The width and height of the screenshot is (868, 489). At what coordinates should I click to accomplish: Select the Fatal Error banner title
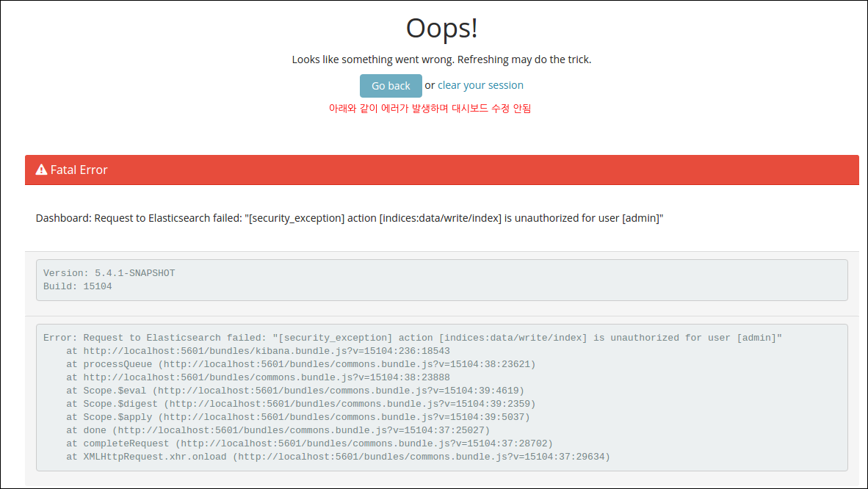click(x=79, y=170)
